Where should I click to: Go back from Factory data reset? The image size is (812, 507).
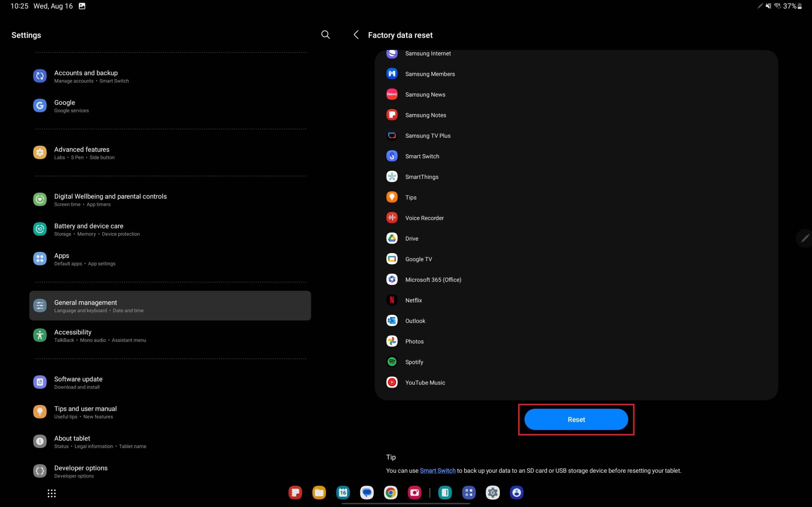356,35
